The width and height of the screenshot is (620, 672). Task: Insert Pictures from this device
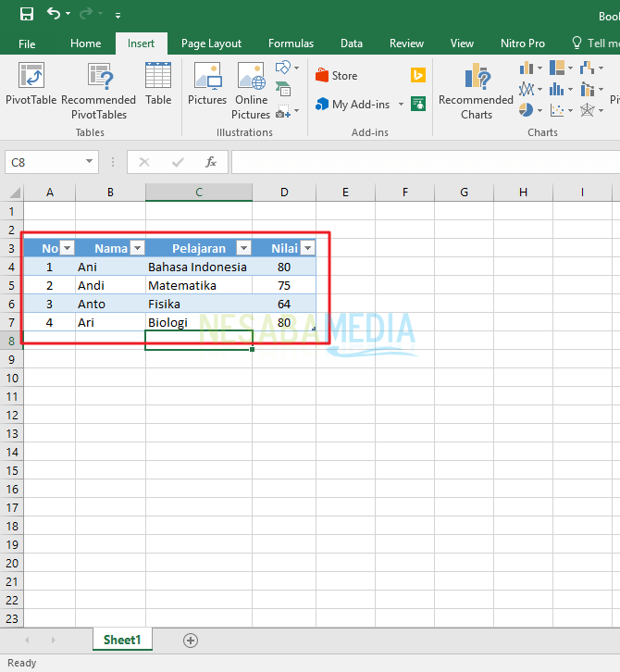click(x=207, y=84)
